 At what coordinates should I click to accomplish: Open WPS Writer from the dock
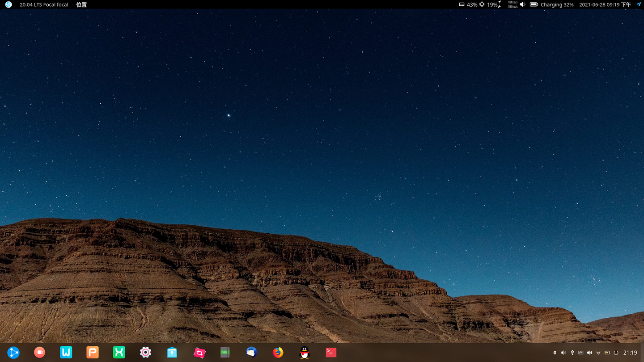[66, 353]
